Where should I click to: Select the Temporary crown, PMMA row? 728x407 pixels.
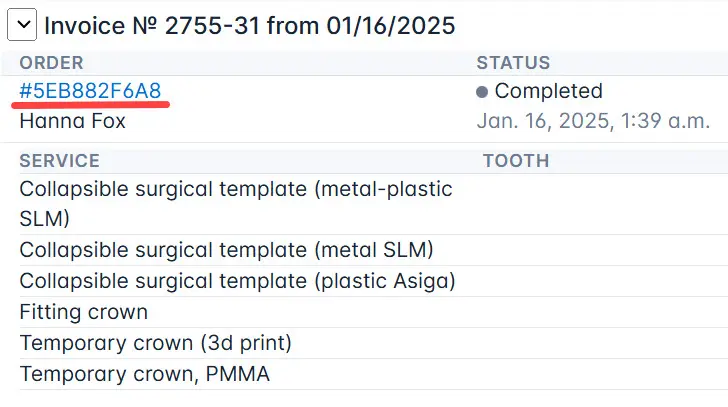point(144,375)
